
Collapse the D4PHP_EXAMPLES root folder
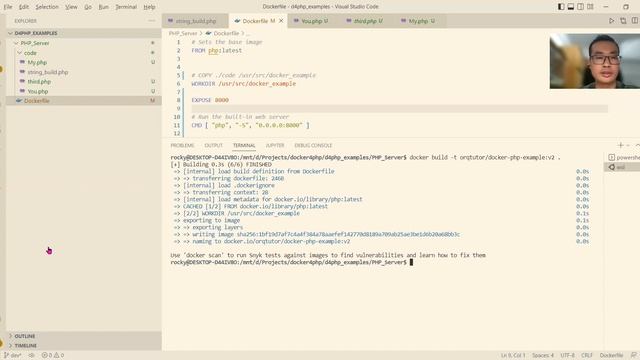point(84,33)
